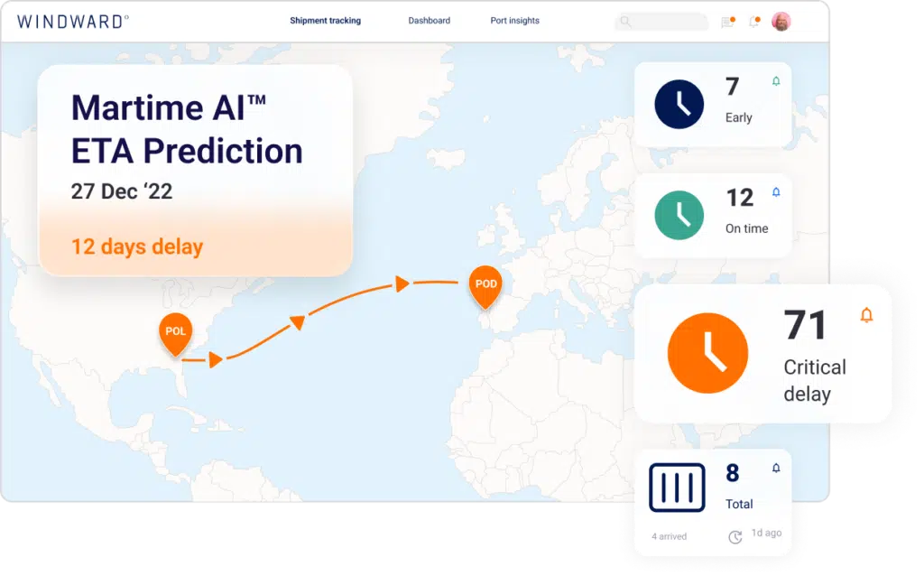Click the '4 arrived' text
The image size is (924, 576).
tap(669, 536)
